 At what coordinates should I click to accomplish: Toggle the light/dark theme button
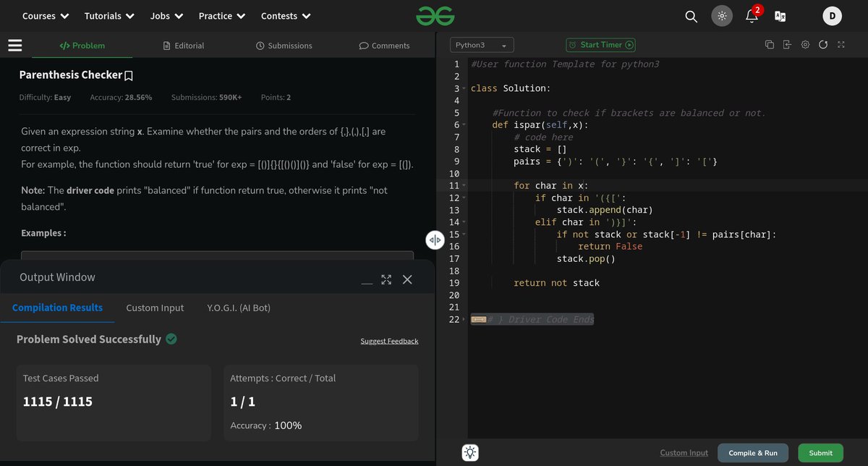pos(722,16)
